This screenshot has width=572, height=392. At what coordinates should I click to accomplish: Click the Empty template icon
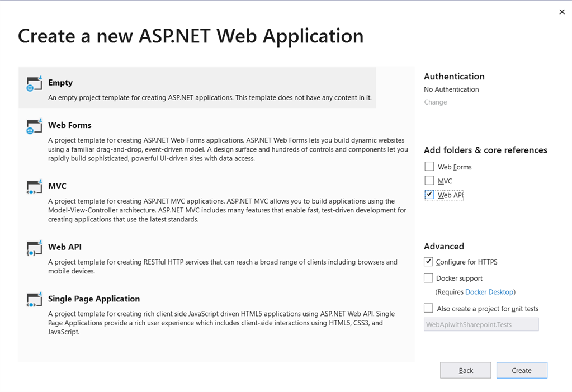tap(34, 83)
